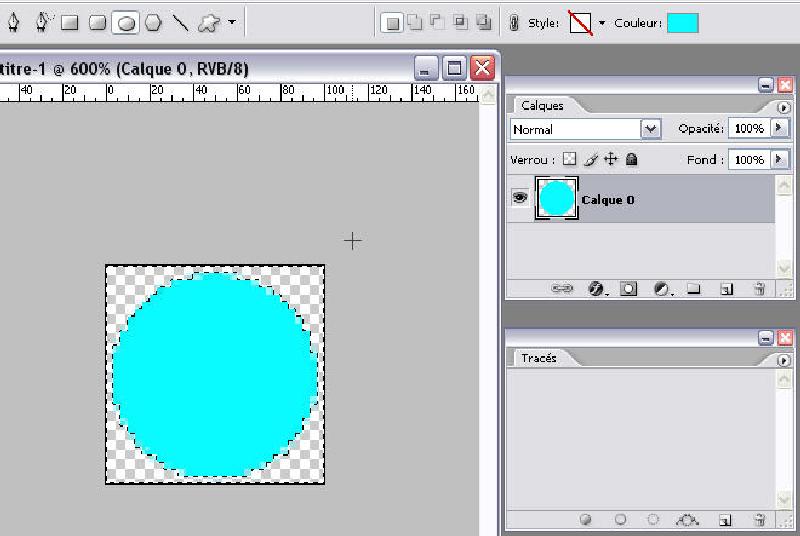The height and width of the screenshot is (536, 800).
Task: Create a new path in Tracés
Action: [x=725, y=520]
